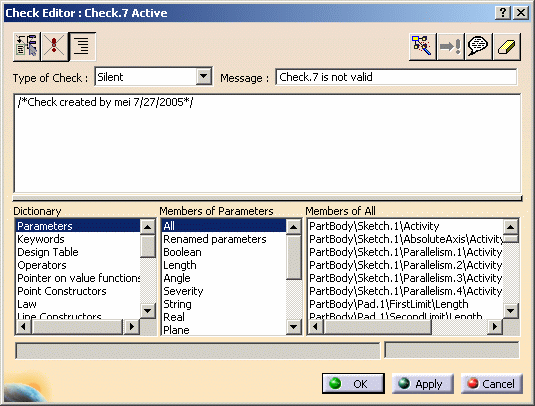Screen dimensions: 535x406
Task: Select String in Members of Parameters
Action: click(224, 304)
